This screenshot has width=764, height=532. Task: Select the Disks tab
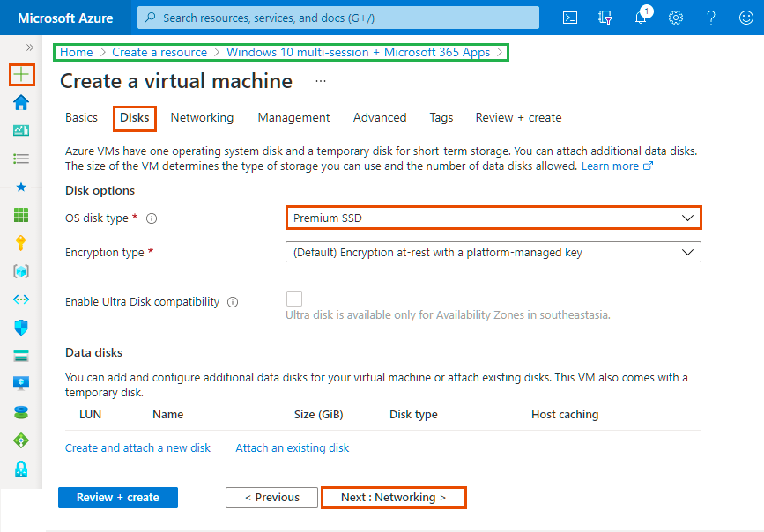tap(135, 117)
